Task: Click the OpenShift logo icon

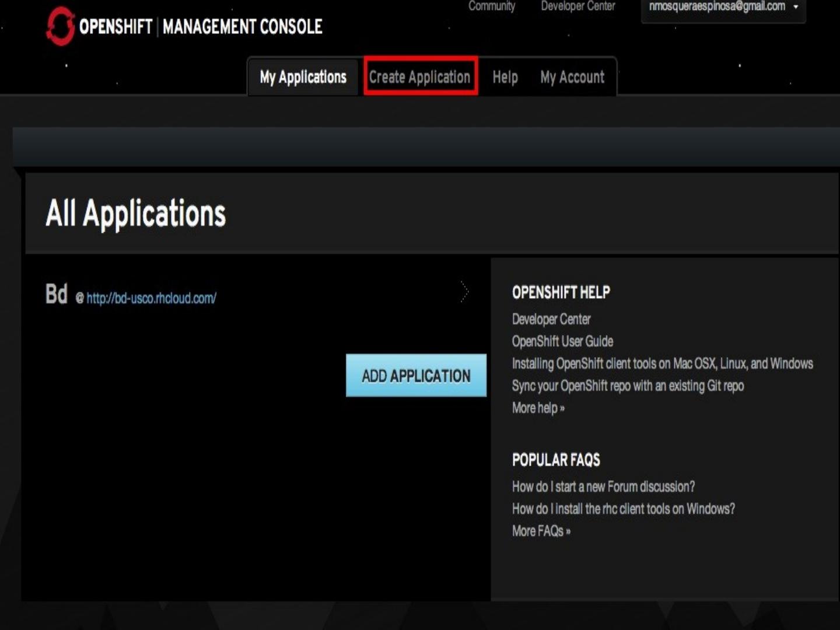Action: 61,26
